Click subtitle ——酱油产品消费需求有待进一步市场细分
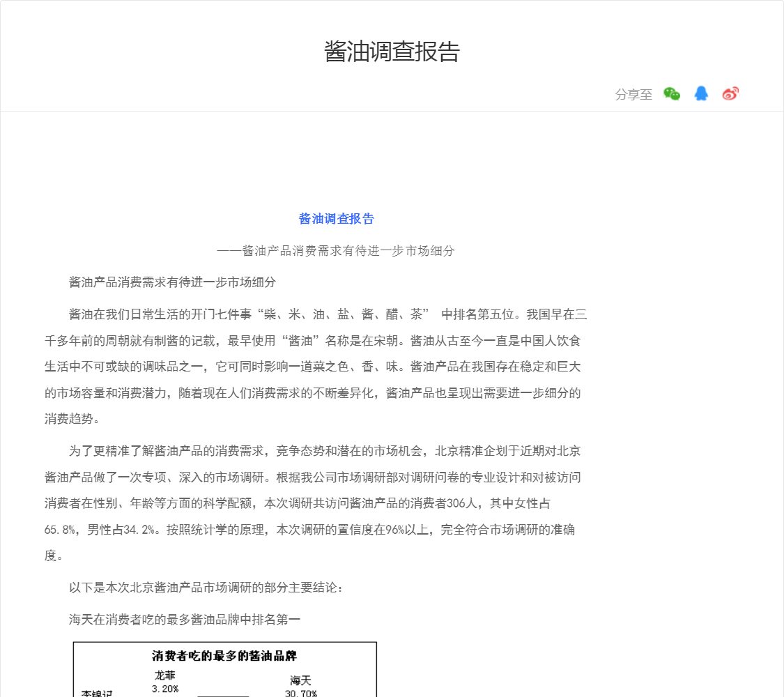This screenshot has width=784, height=697. tap(336, 250)
